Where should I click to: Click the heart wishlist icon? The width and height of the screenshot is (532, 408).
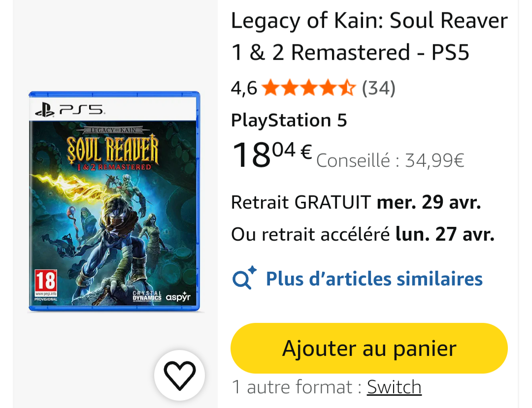[179, 375]
